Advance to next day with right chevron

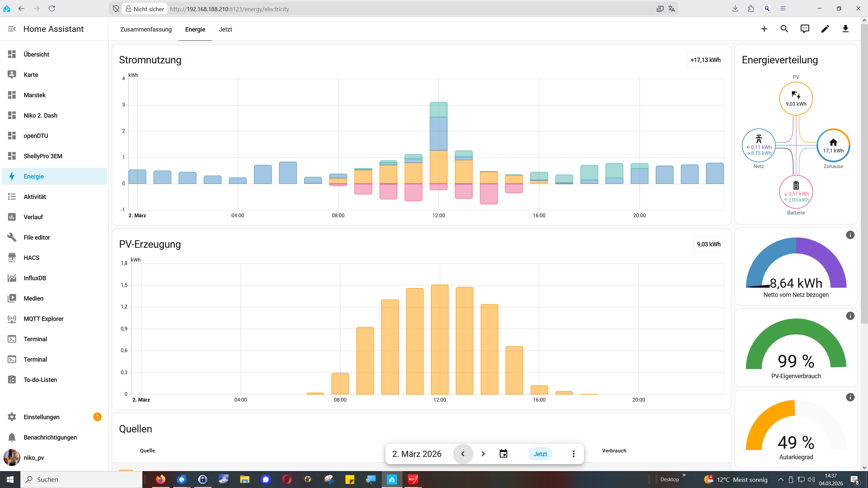483,453
